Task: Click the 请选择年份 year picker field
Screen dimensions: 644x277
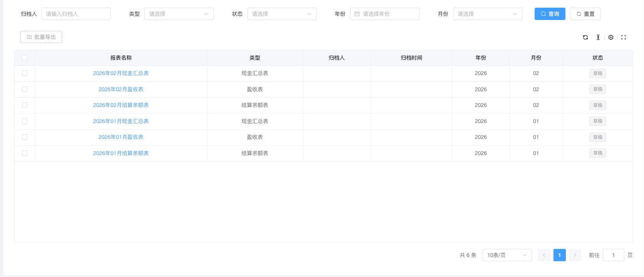Action: (x=385, y=14)
